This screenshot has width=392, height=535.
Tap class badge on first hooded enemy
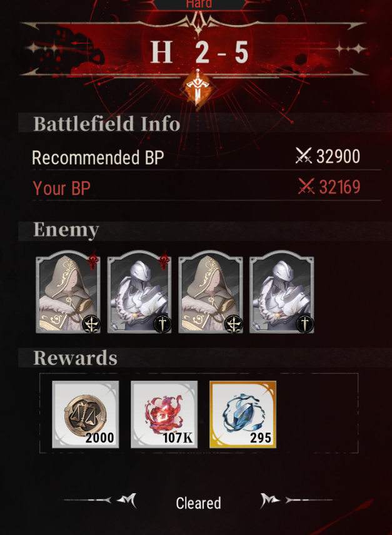[91, 324]
